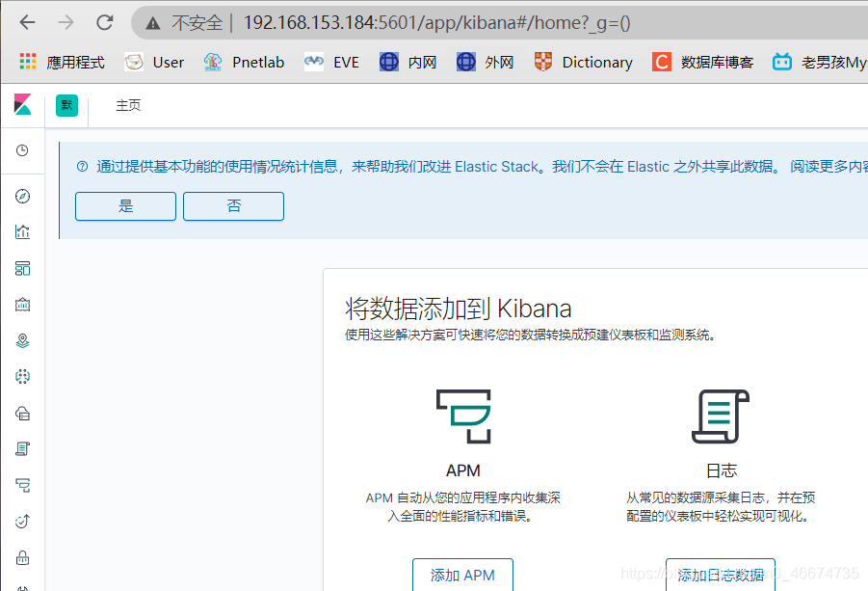Image resolution: width=868 pixels, height=591 pixels.
Task: Click the 否 button to decline telemetry
Action: [233, 206]
